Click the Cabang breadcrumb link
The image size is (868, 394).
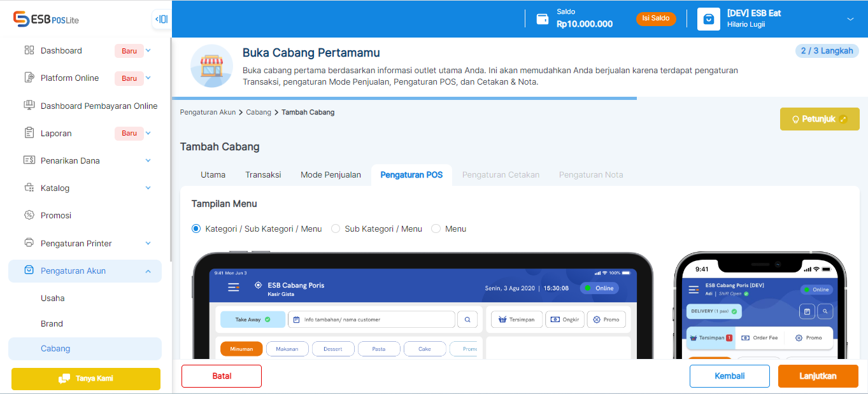pos(259,112)
